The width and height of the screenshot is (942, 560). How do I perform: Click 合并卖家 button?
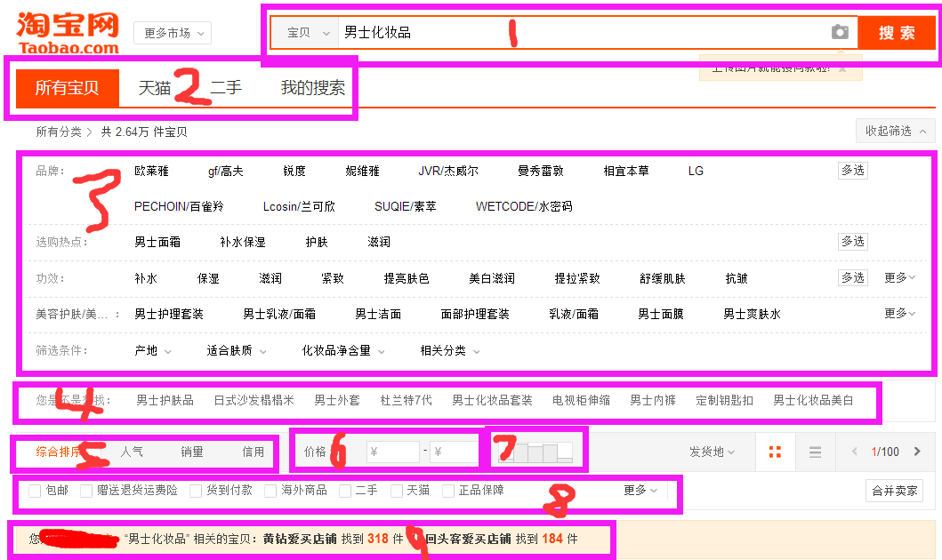point(895,491)
